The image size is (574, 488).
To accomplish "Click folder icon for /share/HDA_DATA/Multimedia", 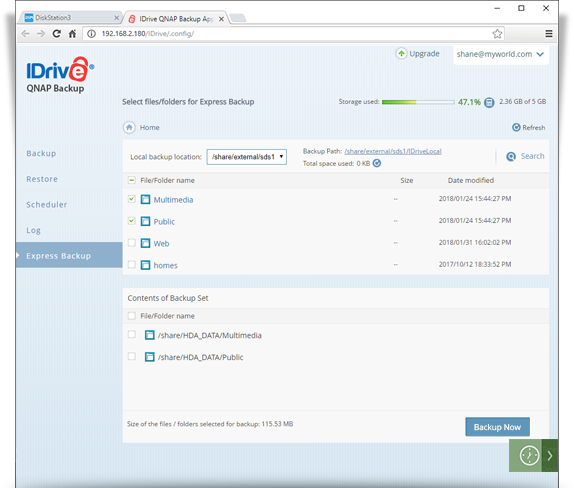I will click(x=149, y=335).
